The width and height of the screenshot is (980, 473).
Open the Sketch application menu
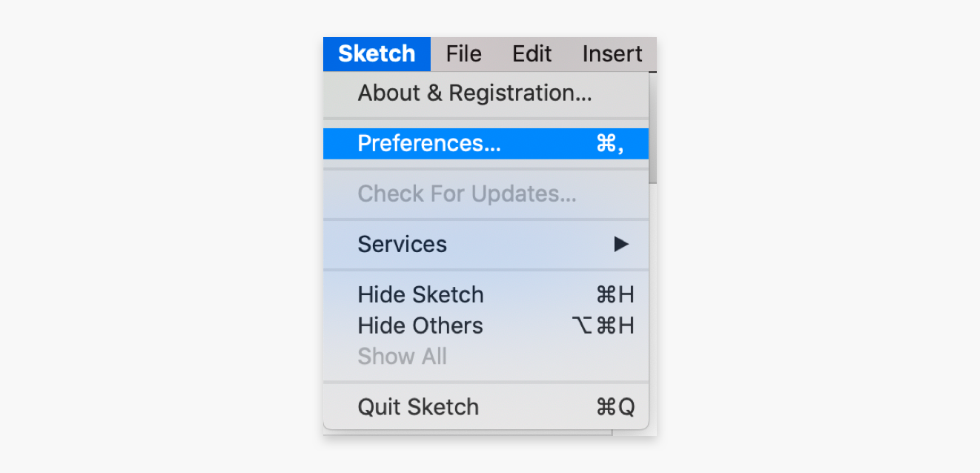377,54
